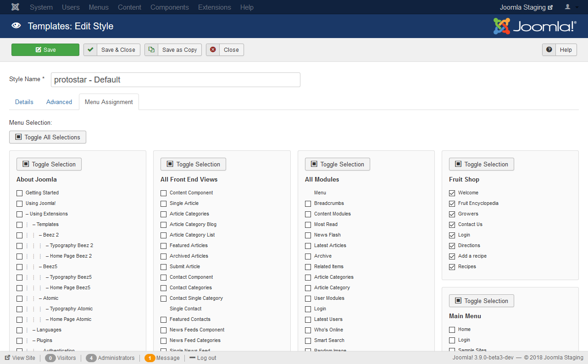Uncheck the Recipes checkbox
Screen dimensions: 588x364
[452, 267]
